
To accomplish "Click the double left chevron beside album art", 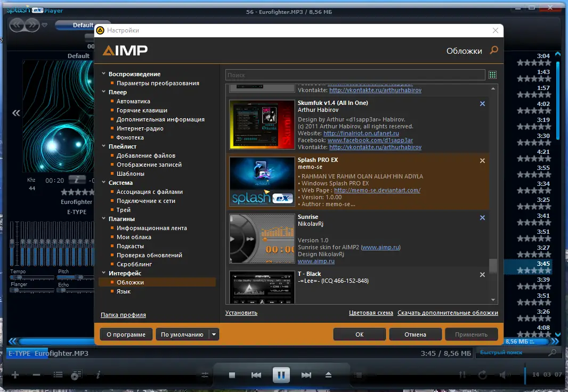I will tap(16, 113).
